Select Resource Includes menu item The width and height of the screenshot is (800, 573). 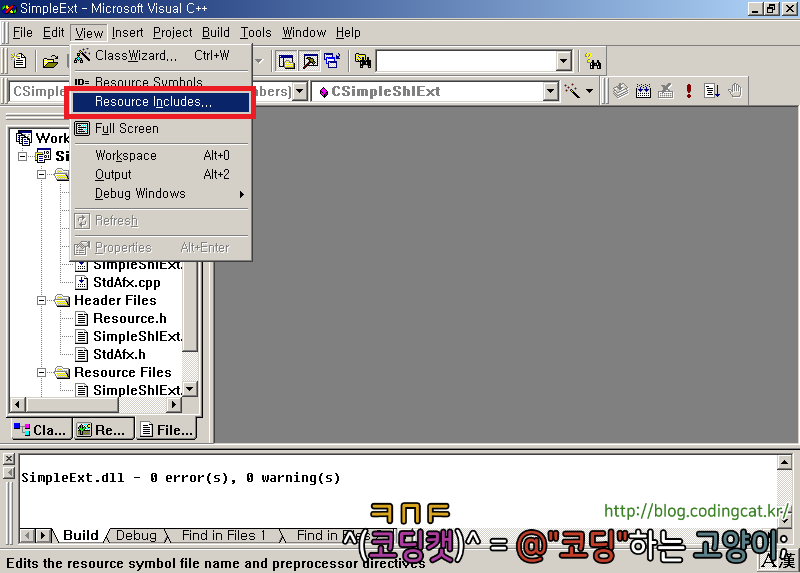coord(161,102)
